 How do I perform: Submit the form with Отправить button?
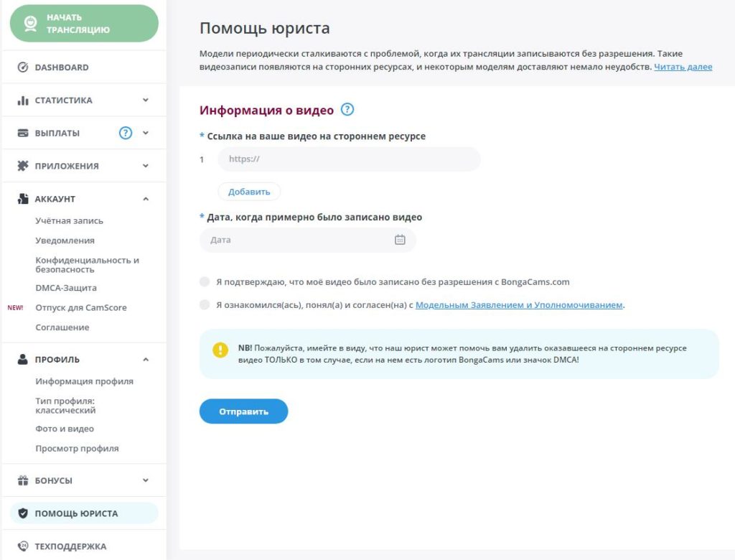(243, 411)
